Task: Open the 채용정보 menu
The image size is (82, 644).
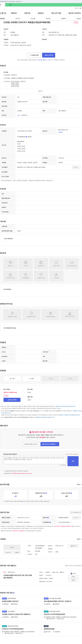Action: click(x=14, y=13)
